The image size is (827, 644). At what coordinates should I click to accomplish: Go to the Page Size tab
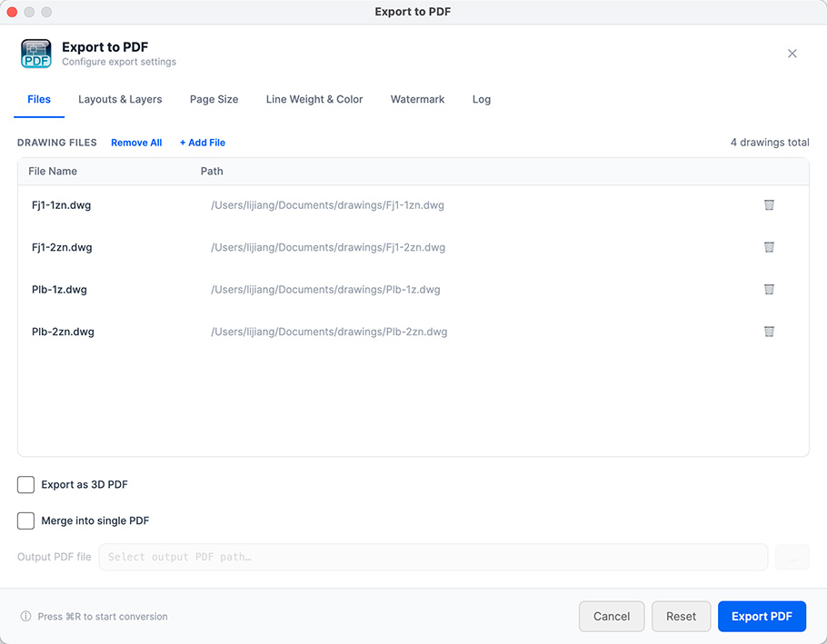[x=214, y=100]
